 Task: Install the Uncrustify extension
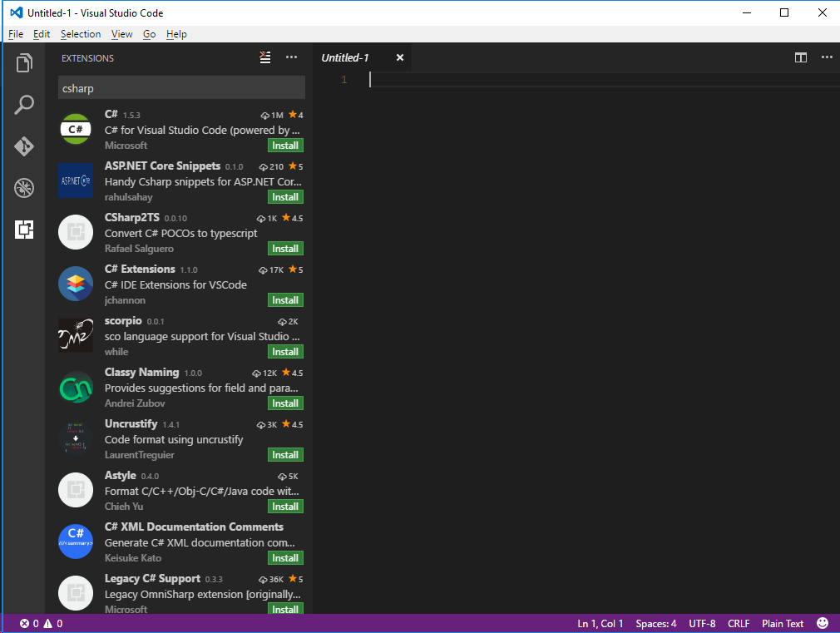(x=285, y=454)
